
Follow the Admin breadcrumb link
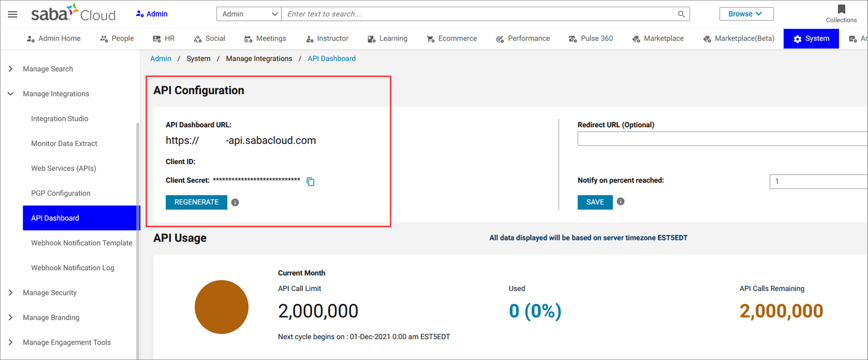pos(161,59)
